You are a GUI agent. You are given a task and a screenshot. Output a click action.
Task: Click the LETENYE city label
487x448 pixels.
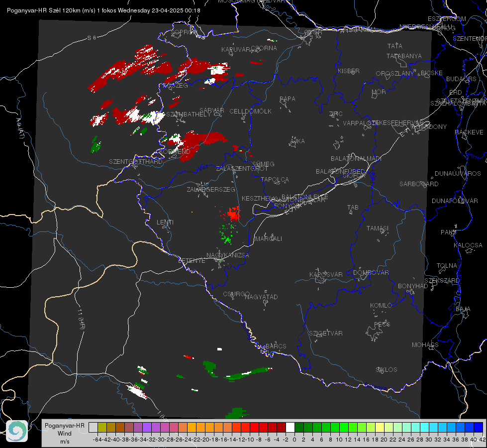[192, 261]
